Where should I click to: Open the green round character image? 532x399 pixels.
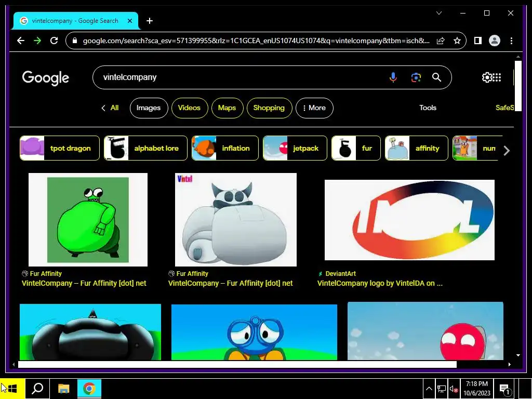[x=88, y=220]
